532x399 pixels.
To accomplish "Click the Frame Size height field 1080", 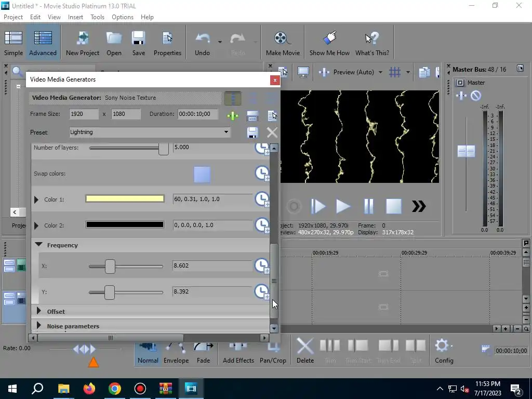I will pyautogui.click(x=126, y=114).
